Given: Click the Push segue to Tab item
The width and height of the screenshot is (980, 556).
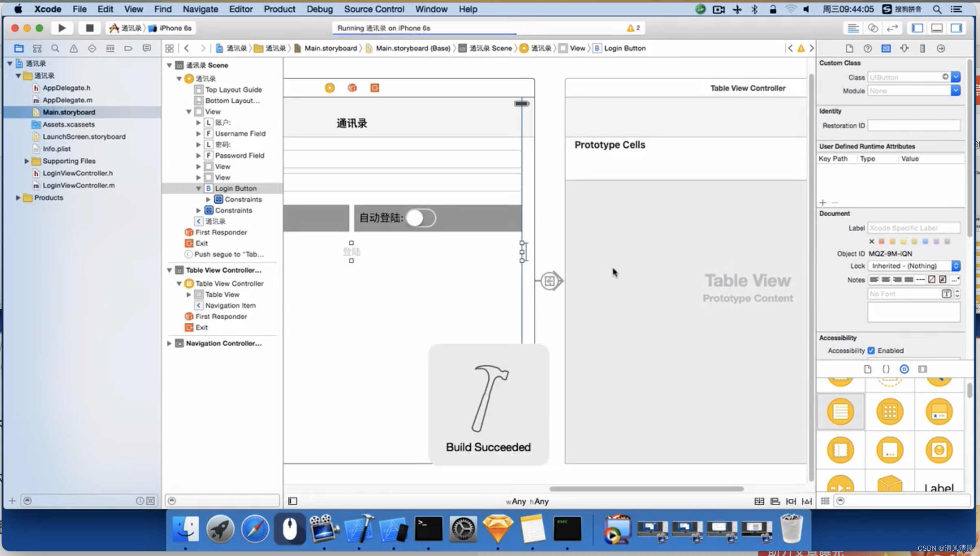Looking at the screenshot, I should pos(229,254).
